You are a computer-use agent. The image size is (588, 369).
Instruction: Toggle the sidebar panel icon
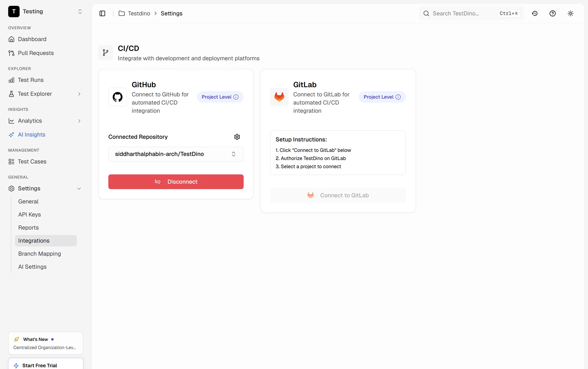102,13
